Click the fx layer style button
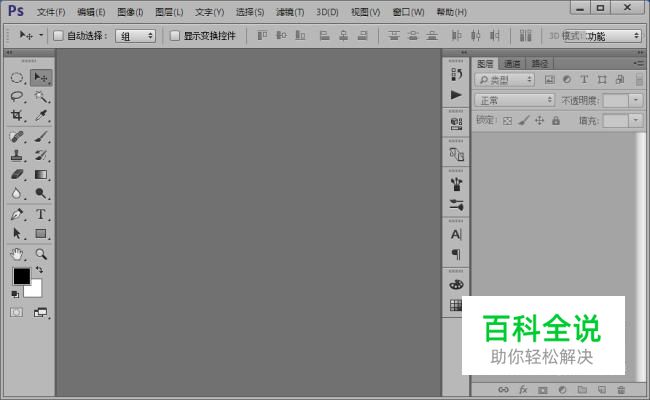The height and width of the screenshot is (400, 650). pos(523,390)
